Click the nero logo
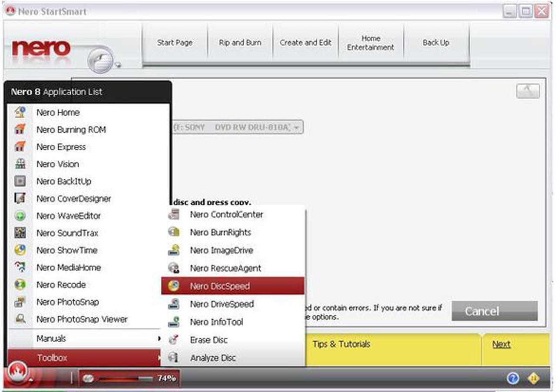 (41, 48)
